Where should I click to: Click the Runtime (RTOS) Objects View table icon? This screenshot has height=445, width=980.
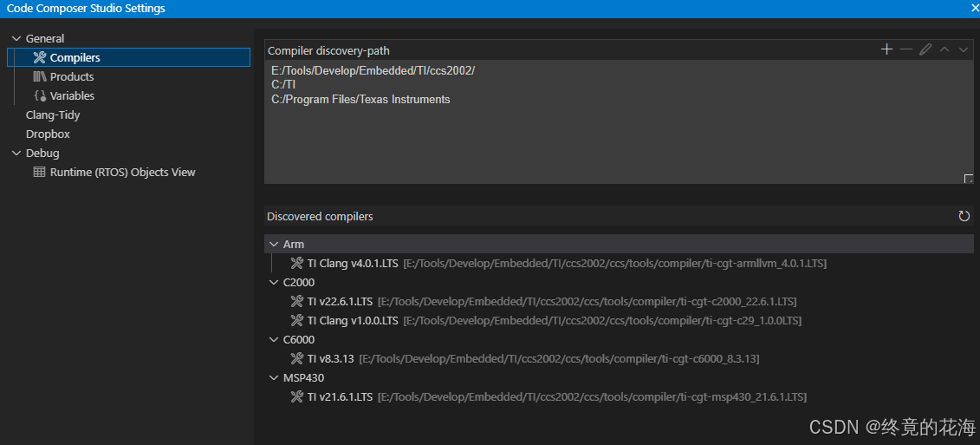(x=39, y=172)
